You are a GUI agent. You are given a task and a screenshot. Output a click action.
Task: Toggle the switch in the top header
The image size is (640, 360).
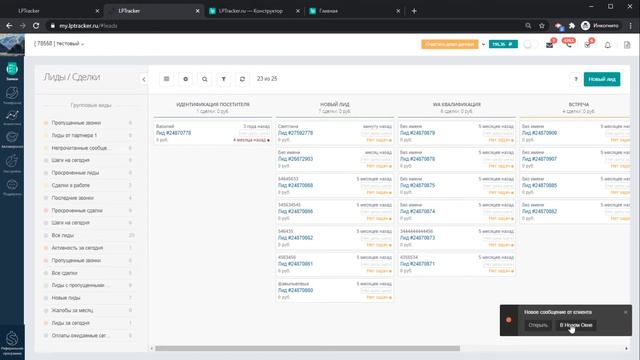(530, 44)
